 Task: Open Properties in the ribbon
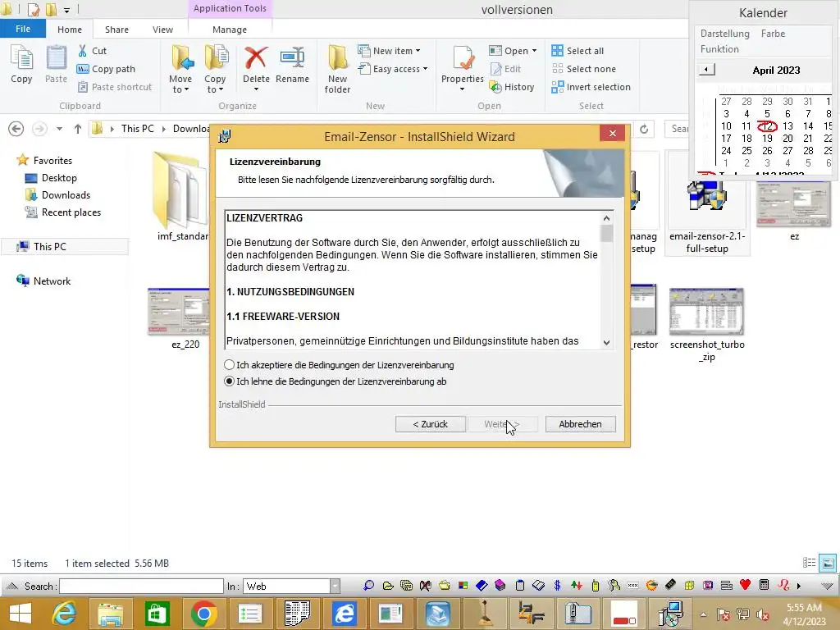tap(463, 69)
